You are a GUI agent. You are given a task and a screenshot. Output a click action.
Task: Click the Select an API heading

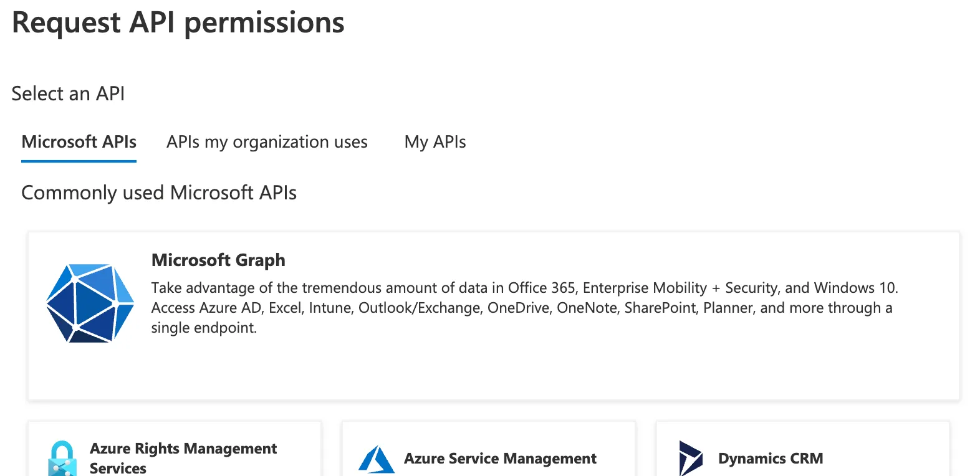(69, 93)
